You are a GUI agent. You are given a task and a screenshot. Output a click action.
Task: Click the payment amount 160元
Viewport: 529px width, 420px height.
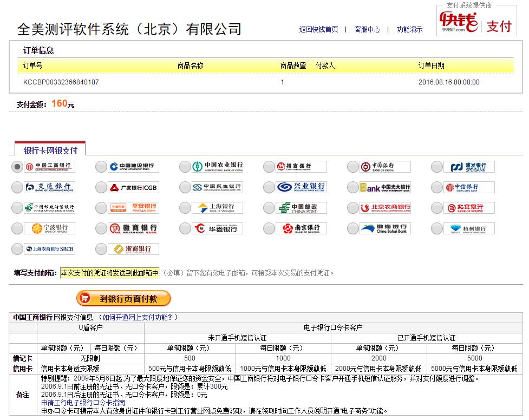(63, 103)
